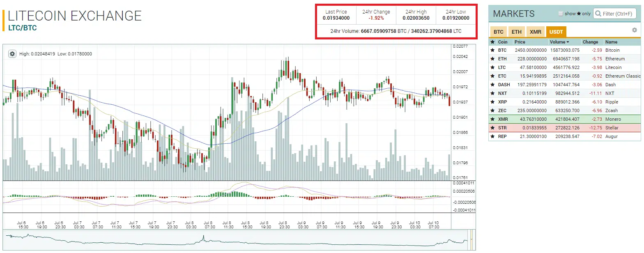
Task: Open the Bitcoin market row
Action: click(x=564, y=50)
